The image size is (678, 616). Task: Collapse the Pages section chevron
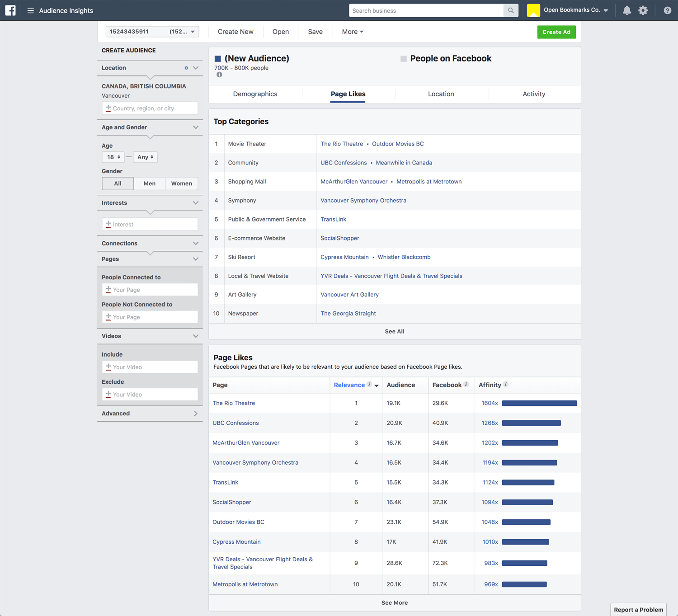(196, 259)
